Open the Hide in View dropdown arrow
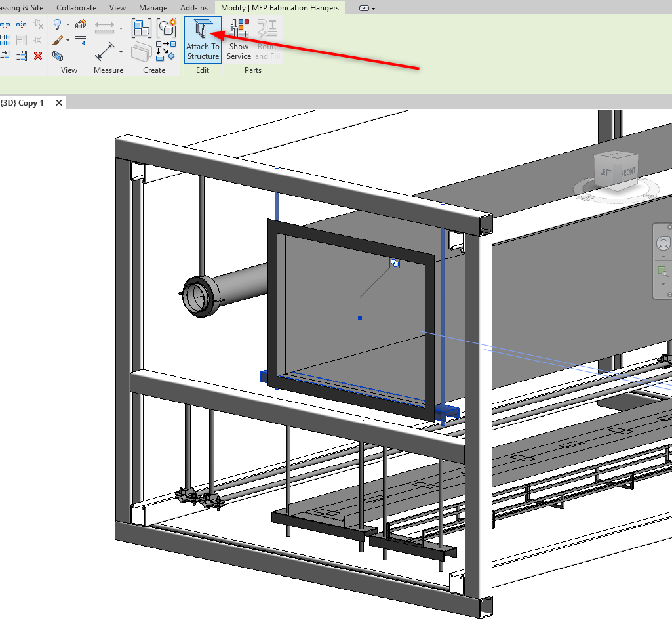This screenshot has height=620, width=672. pos(68,24)
